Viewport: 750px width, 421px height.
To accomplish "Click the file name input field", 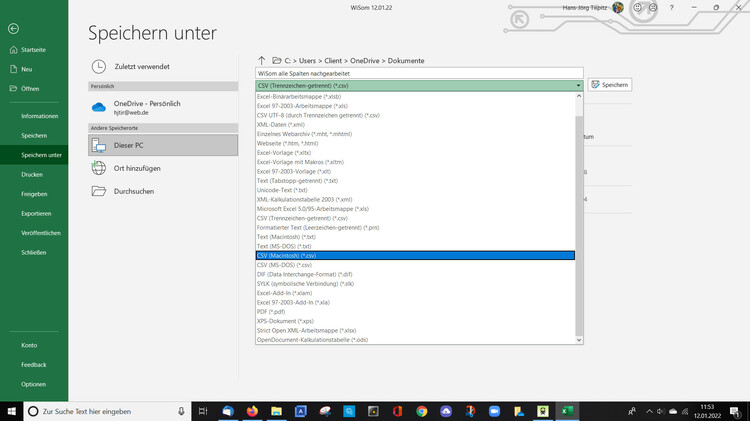I will pos(419,74).
